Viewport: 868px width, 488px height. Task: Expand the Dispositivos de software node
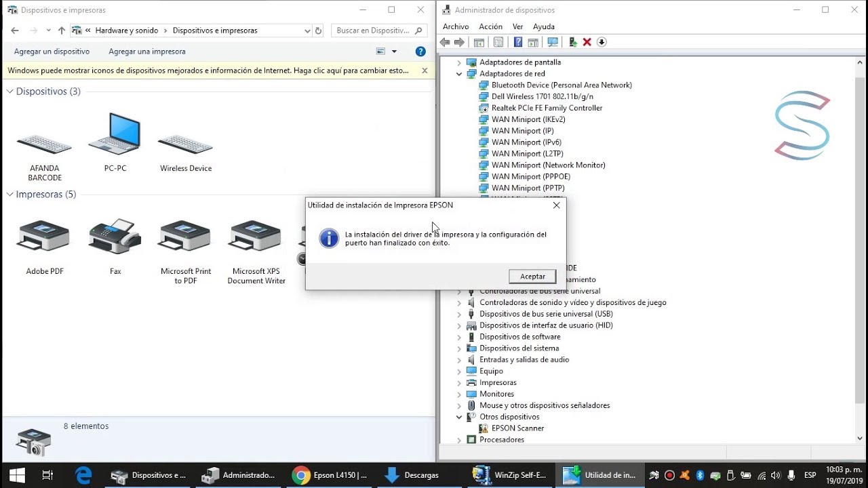[x=459, y=337]
